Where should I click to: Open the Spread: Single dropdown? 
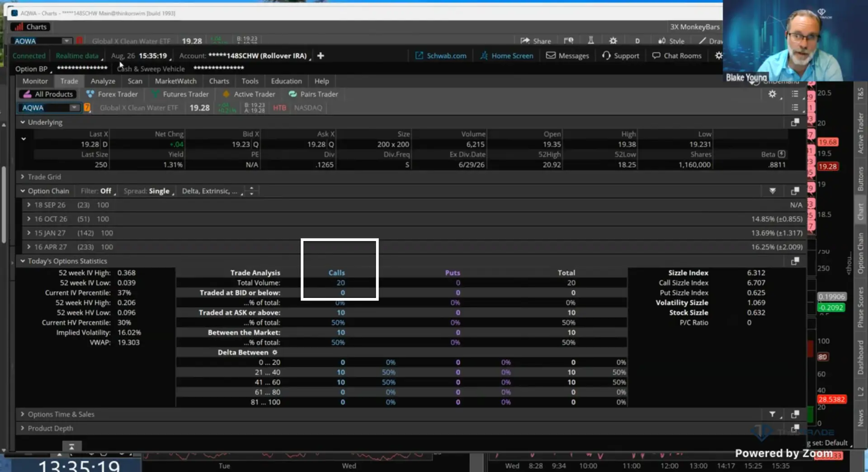pyautogui.click(x=149, y=191)
